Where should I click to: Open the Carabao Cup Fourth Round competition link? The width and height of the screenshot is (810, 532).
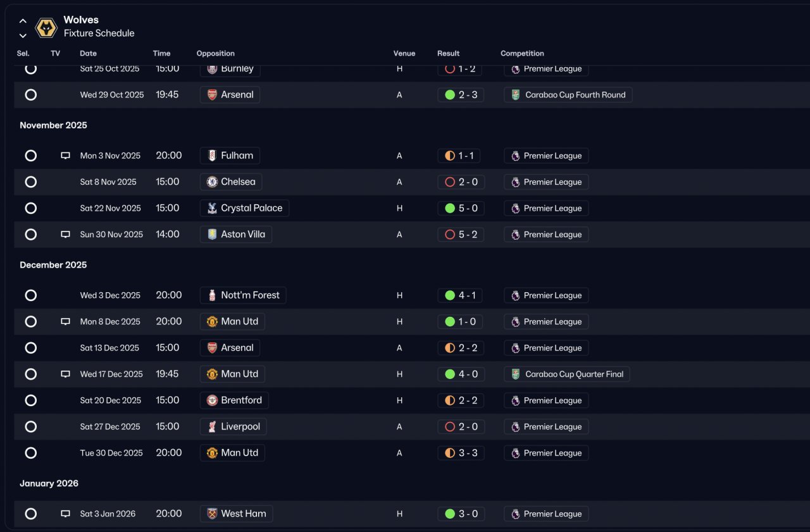pos(568,95)
